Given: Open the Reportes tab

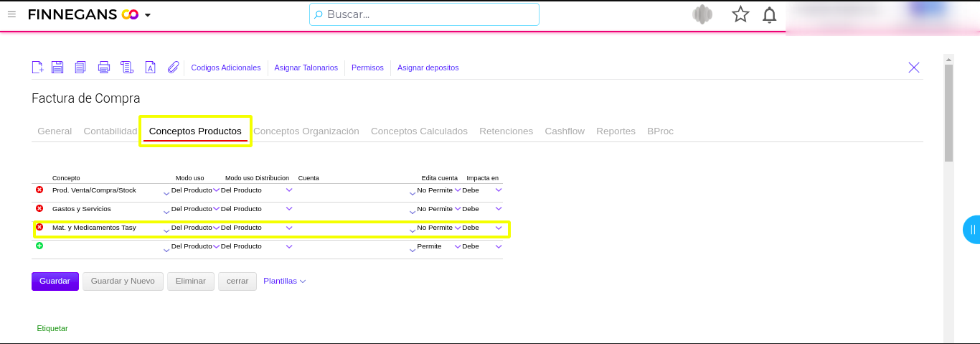Looking at the screenshot, I should point(616,131).
